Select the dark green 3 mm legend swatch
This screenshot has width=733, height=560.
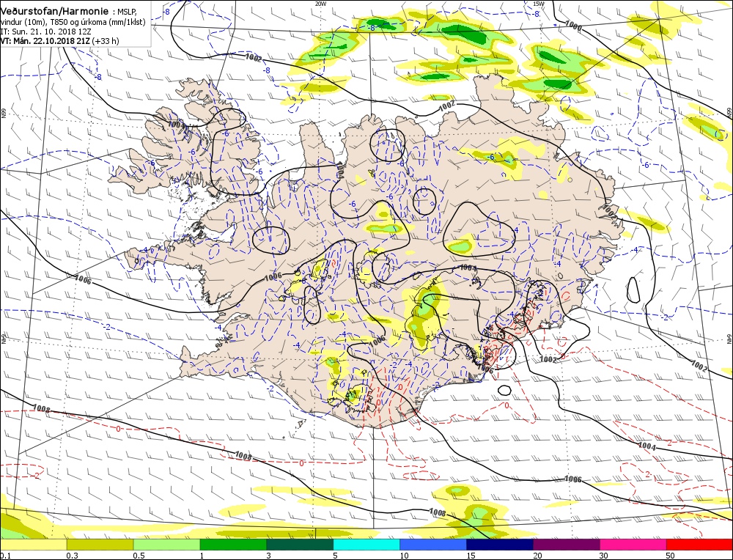300,545
